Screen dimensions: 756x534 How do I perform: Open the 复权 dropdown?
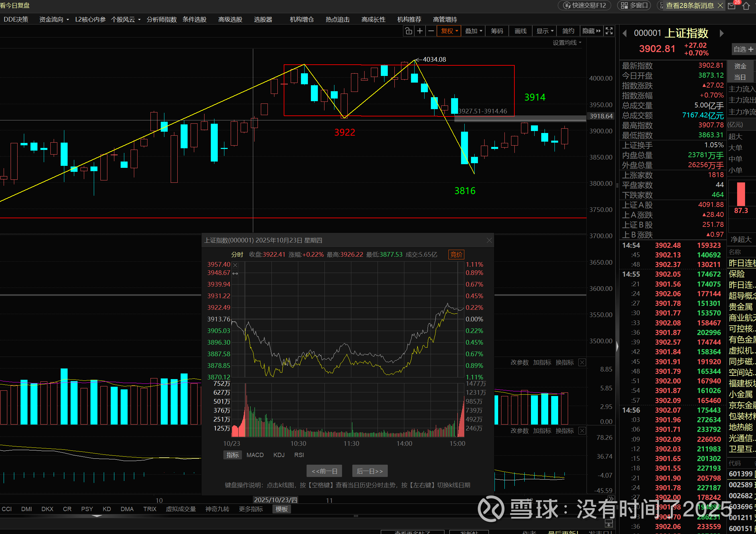point(449,31)
